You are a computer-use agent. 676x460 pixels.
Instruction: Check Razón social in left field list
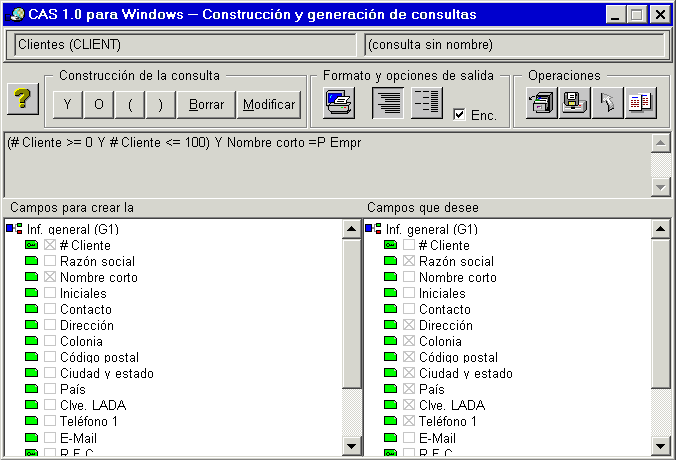50,261
